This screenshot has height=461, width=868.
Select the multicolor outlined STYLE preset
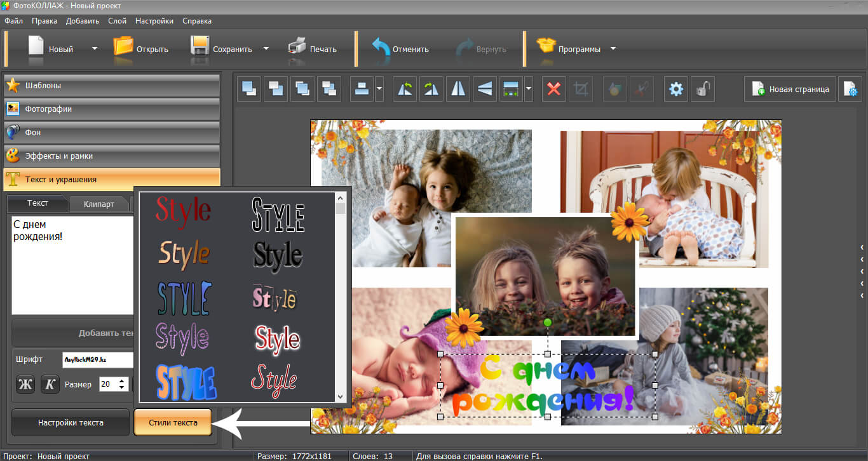(x=184, y=297)
